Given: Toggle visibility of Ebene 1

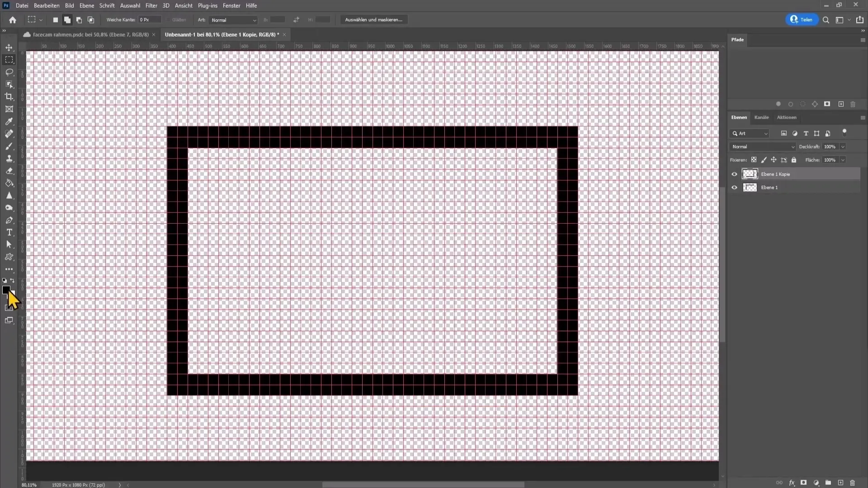Looking at the screenshot, I should point(735,187).
